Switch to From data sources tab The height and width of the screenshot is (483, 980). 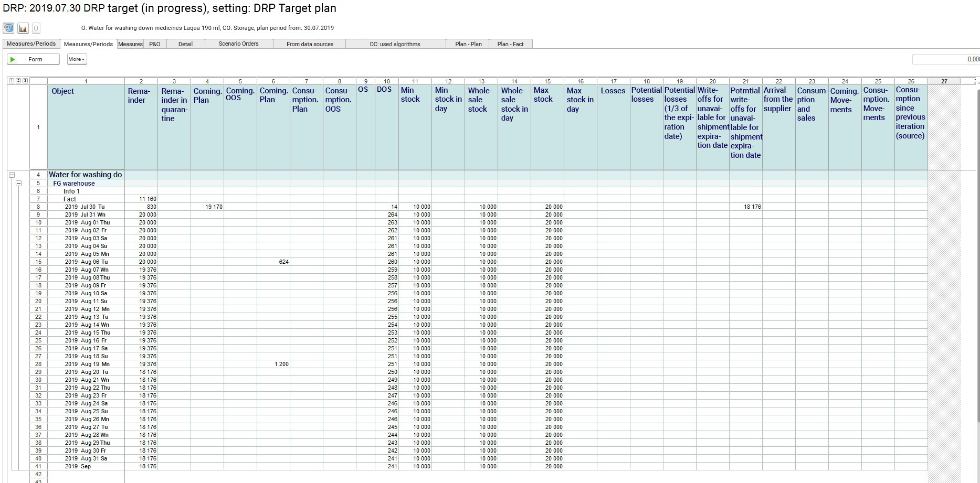pyautogui.click(x=310, y=44)
